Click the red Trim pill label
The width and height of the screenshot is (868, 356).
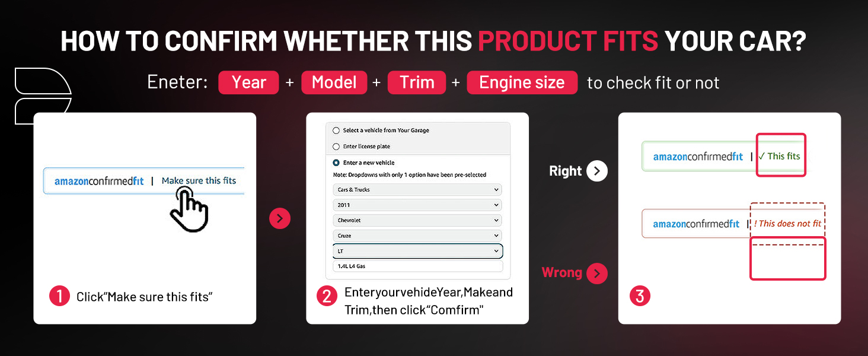[x=417, y=82]
